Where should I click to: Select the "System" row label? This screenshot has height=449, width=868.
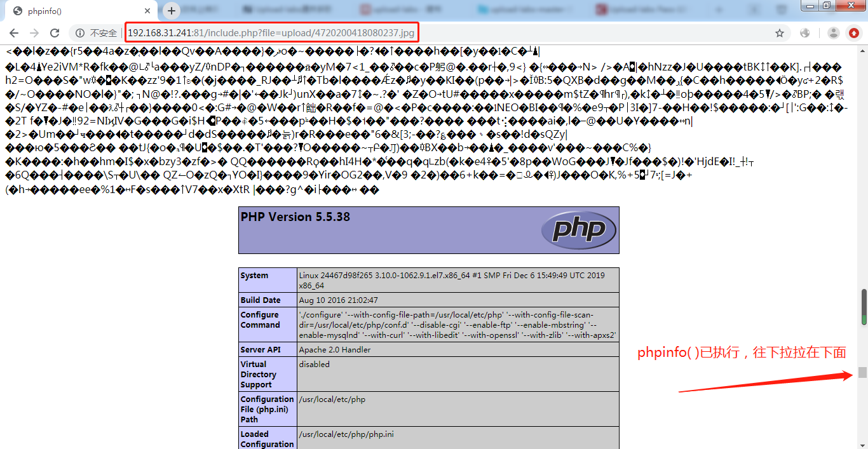point(254,276)
